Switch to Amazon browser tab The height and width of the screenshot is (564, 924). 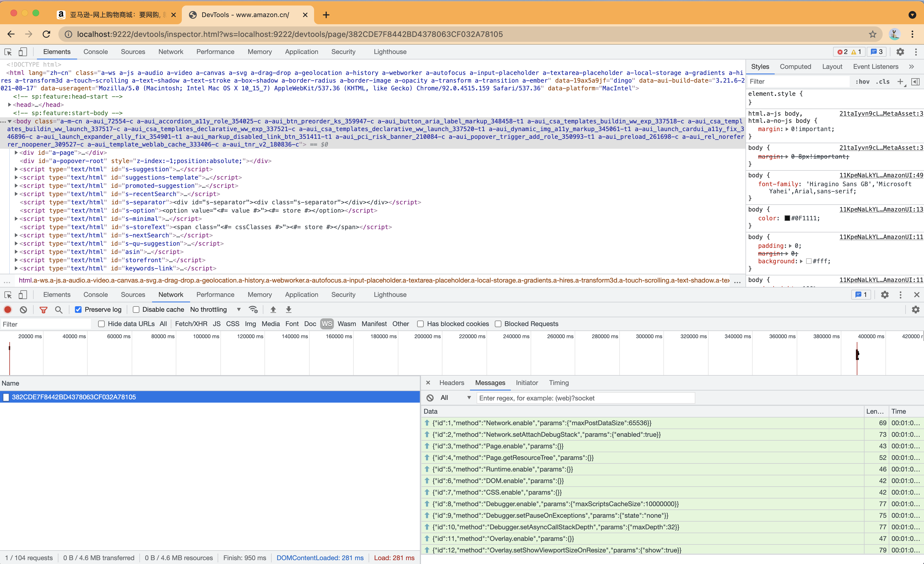(116, 15)
